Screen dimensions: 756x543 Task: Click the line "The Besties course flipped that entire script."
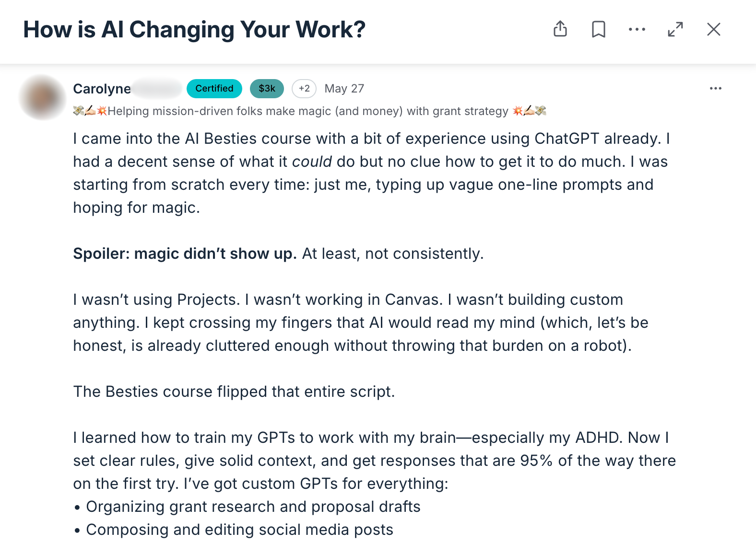click(x=234, y=392)
